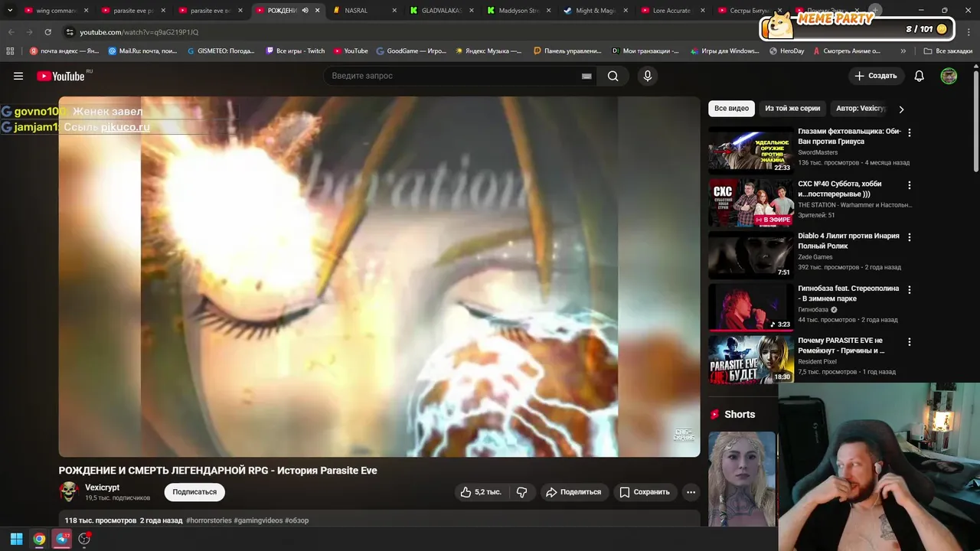Open the on-screen keyboard icon in search box

[586, 76]
